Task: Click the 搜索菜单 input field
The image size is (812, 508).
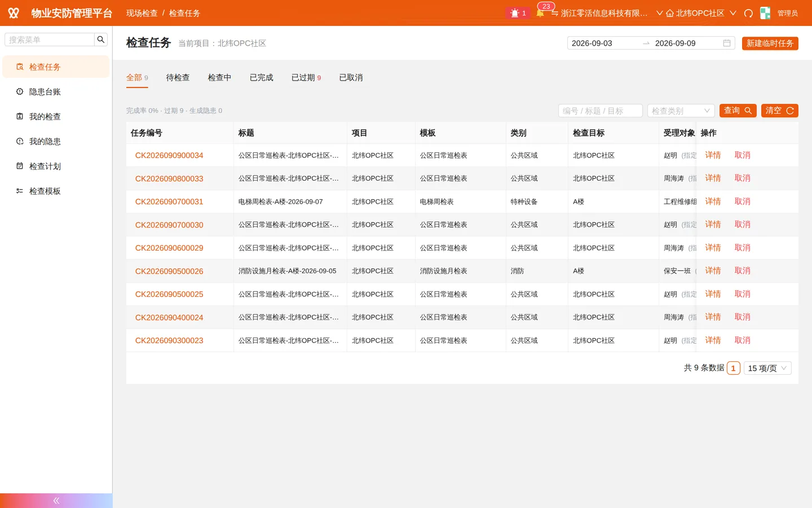Action: [50, 40]
